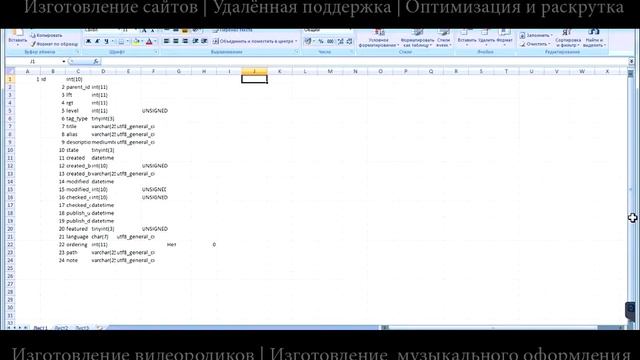Click the decrease decimal icon

349,41
